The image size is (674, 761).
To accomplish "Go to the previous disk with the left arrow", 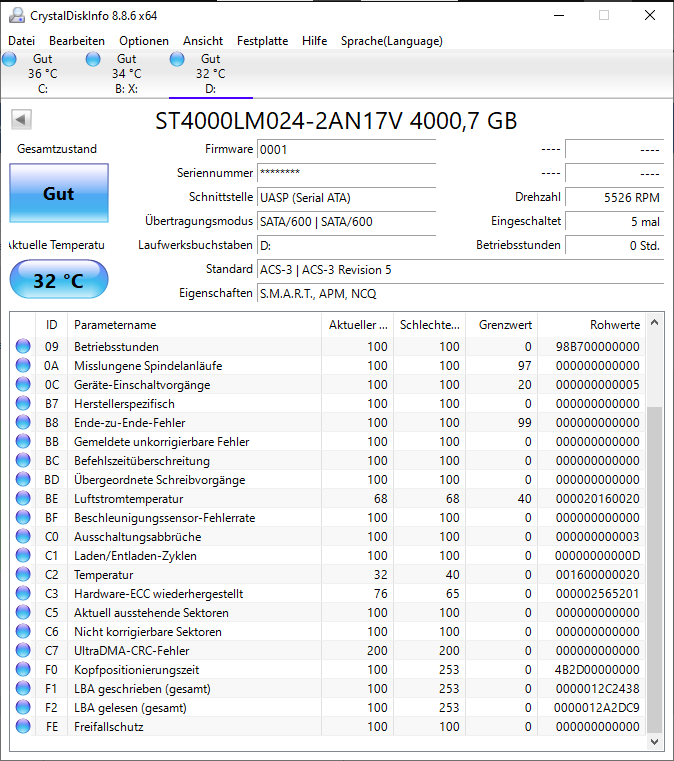I will 21,119.
